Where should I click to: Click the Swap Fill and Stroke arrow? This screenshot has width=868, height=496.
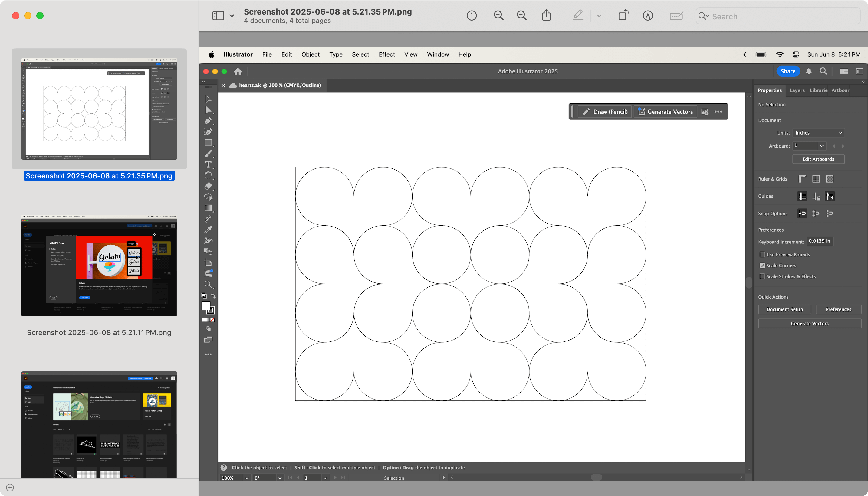tap(213, 296)
